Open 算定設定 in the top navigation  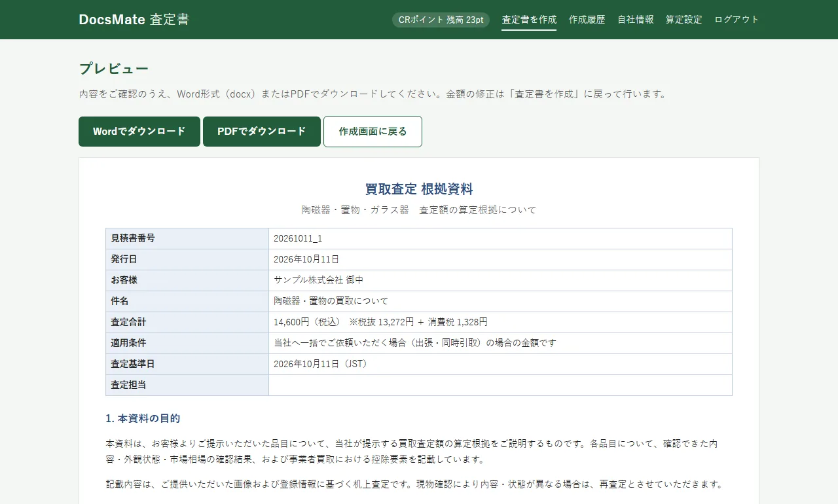click(x=684, y=20)
